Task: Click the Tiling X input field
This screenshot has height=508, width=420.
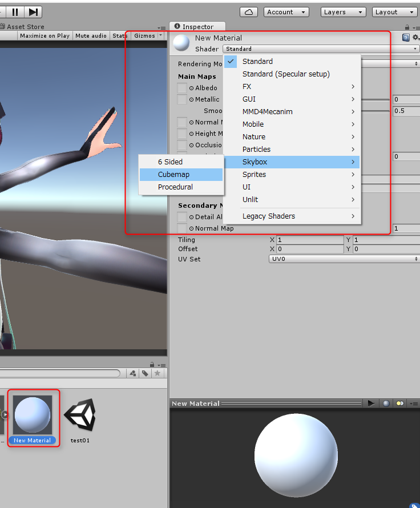Action: coord(310,240)
